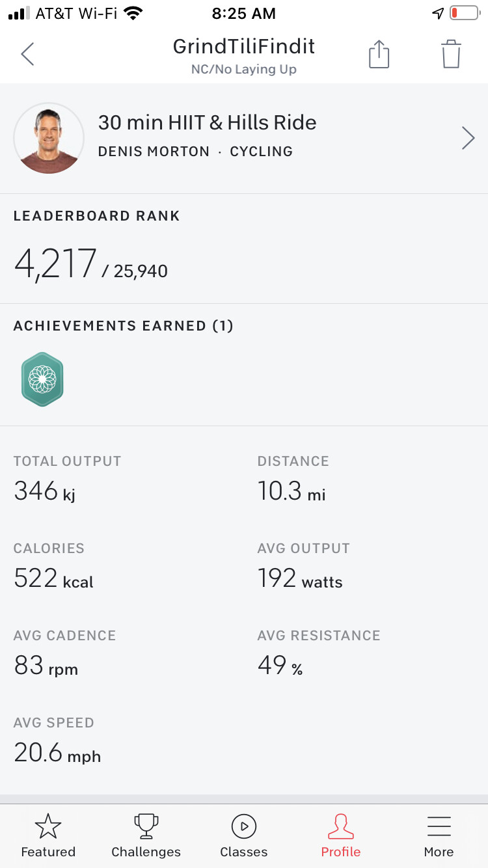Open the share workout icon
This screenshot has height=868, width=488.
[x=379, y=54]
